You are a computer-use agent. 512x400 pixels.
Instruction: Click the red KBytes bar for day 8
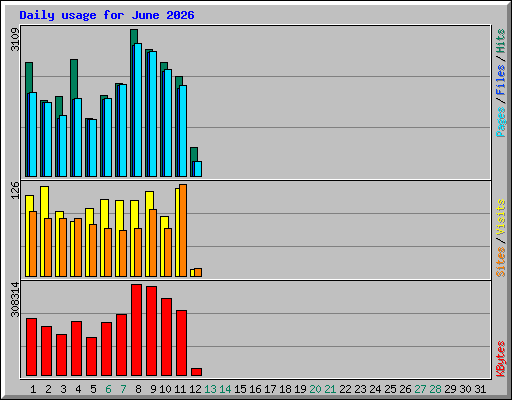point(137,330)
